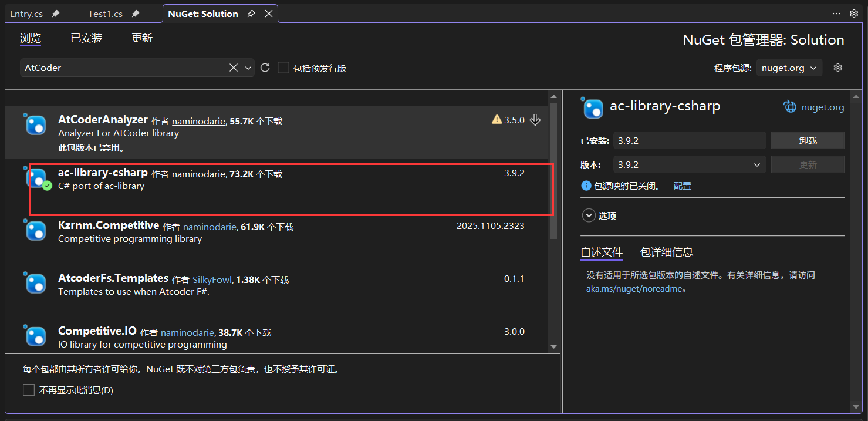
Task: Clear the AtCoder search text
Action: [234, 68]
